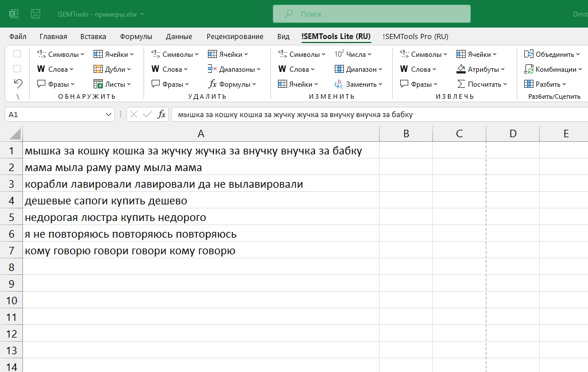
Task: Switch to the !SEMTools Pro (RU) tab
Action: pyautogui.click(x=416, y=36)
